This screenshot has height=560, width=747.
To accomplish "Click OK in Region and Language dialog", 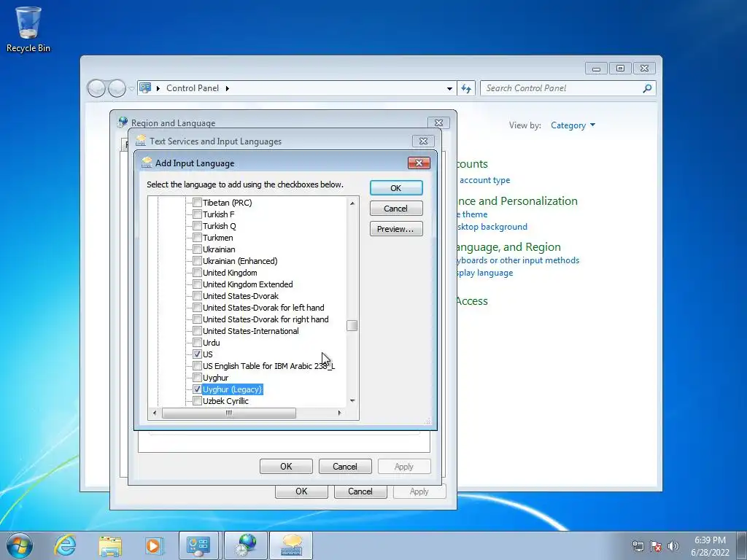I will point(301,491).
